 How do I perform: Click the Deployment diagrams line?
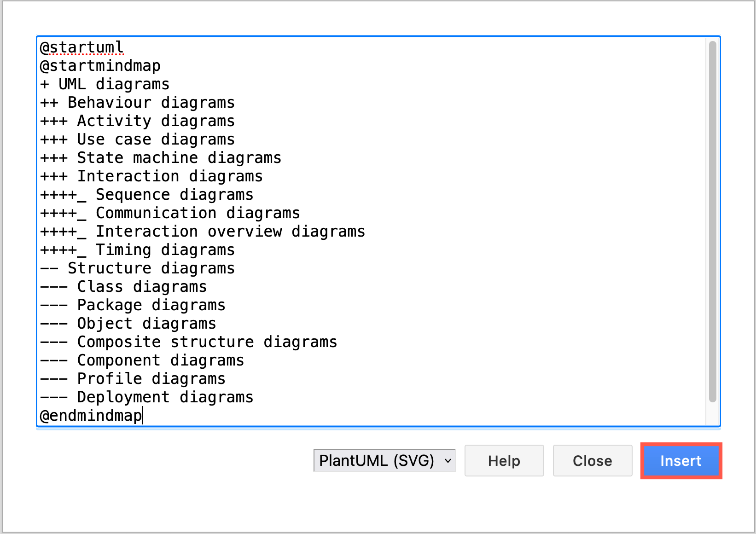click(146, 397)
